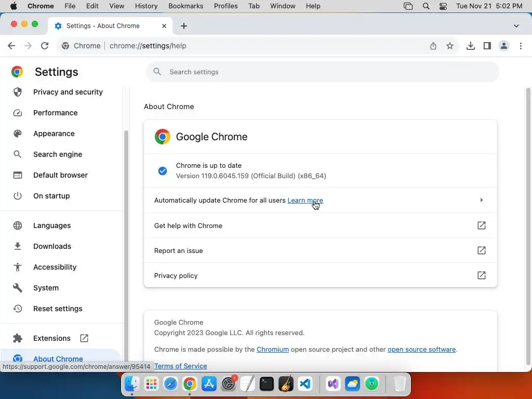Expand the tab search chevron

pos(516,26)
